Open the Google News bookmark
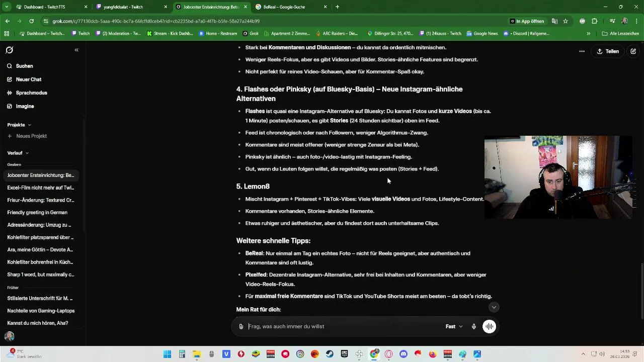644x362 pixels. 482,34
